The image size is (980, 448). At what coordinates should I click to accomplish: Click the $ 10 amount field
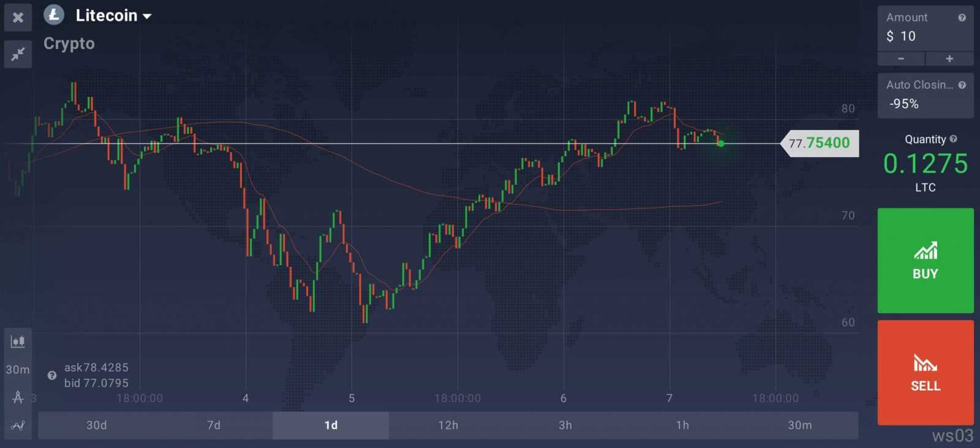coord(919,36)
